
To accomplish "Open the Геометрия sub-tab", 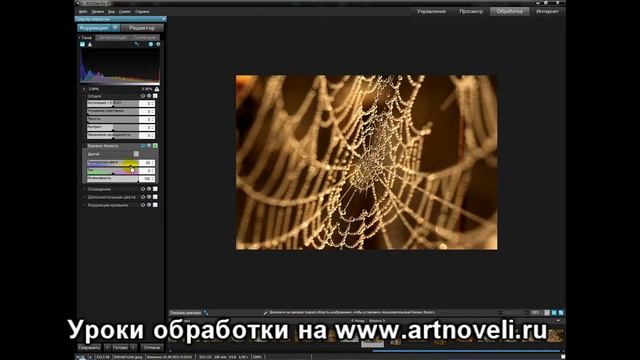I will click(145, 38).
